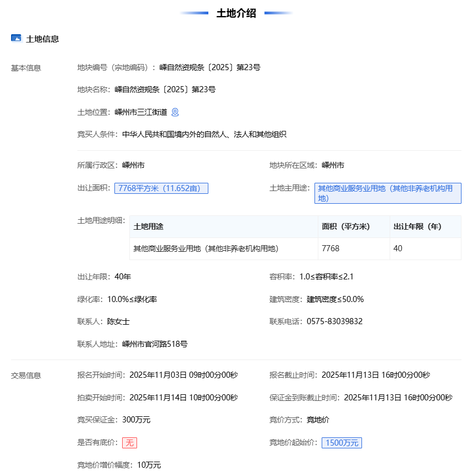Click the table cell showing 40 years
The height and width of the screenshot is (476, 472).
[x=398, y=248]
